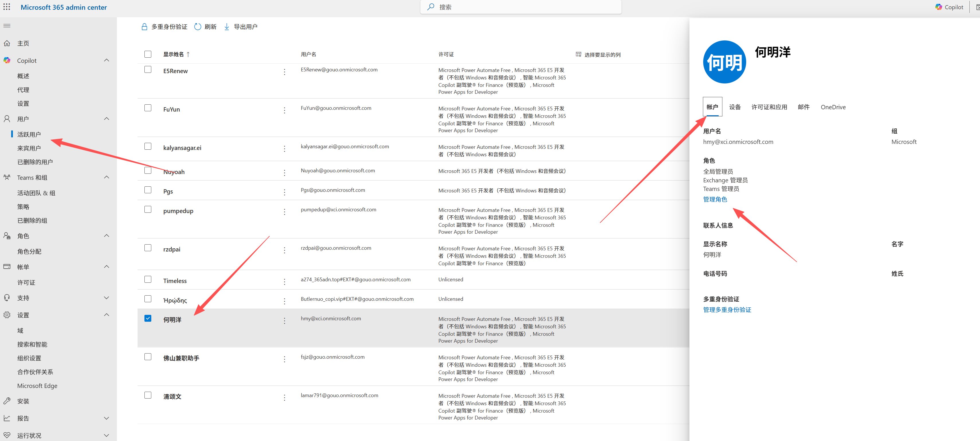Expand the 报告 section in the sidebar
Viewport: 980px width, 441px height.
pos(107,418)
